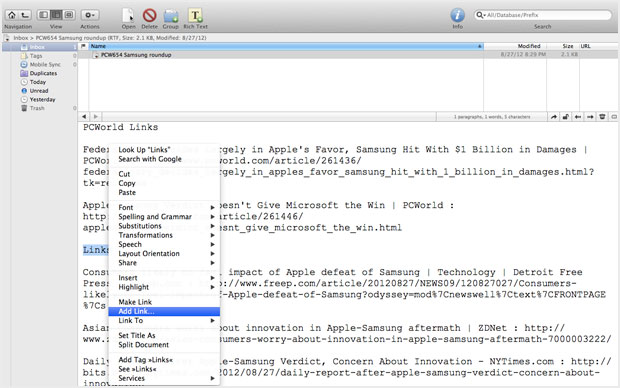Viewport: 620px width, 388px height.
Task: Go to the Home location in Navigation
Action: point(12,15)
